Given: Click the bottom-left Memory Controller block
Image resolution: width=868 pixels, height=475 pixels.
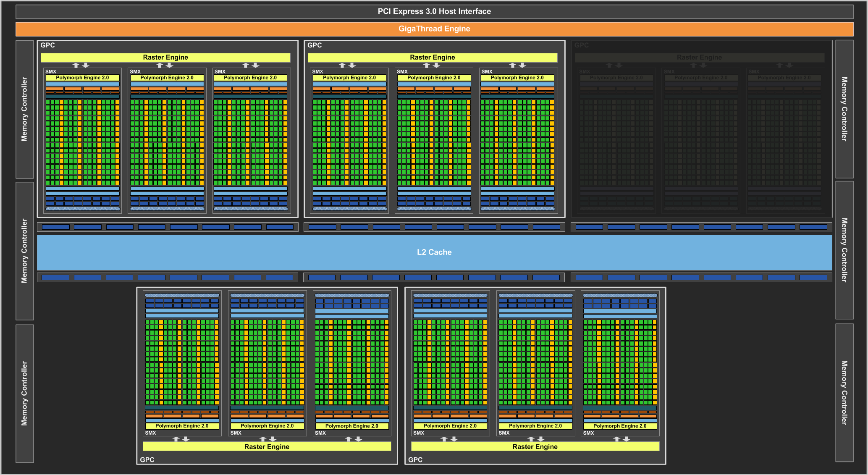Looking at the screenshot, I should coord(24,393).
